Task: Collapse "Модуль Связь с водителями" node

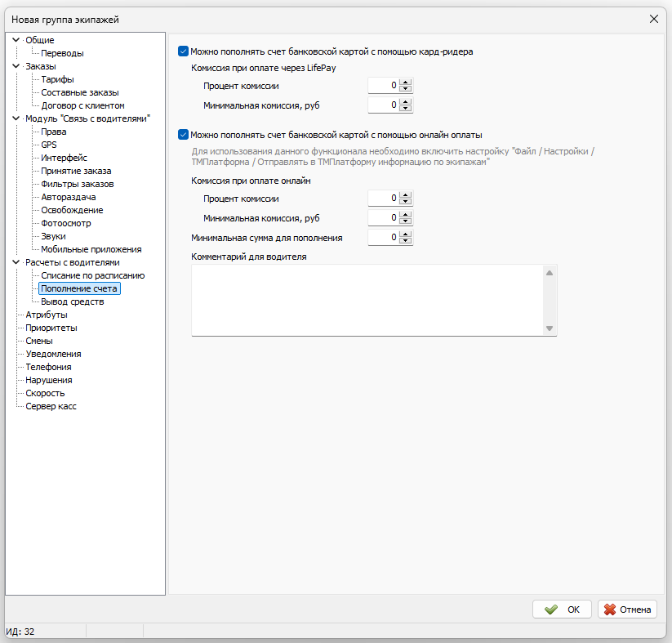Action: (16, 118)
